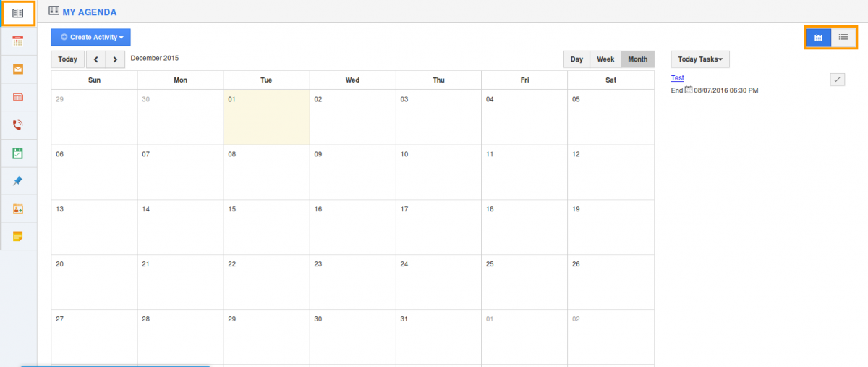The height and width of the screenshot is (367, 868).
Task: Select December 01 highlighted day cell
Action: tap(266, 117)
